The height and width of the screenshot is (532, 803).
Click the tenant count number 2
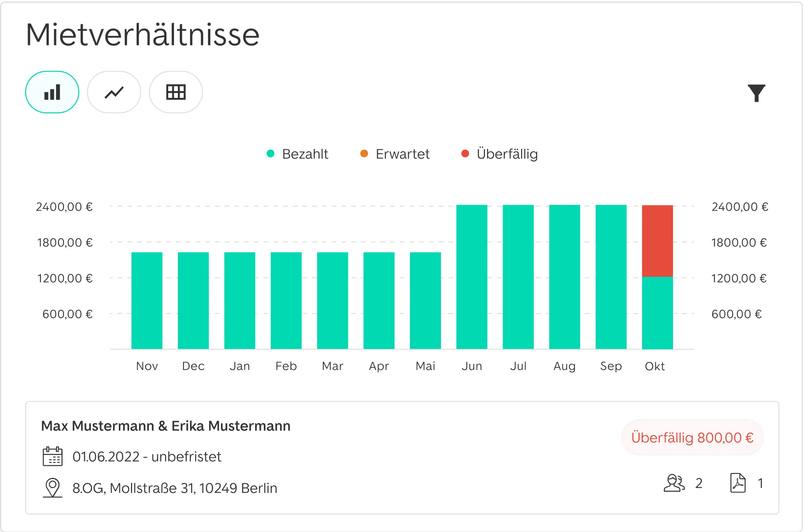(x=699, y=483)
